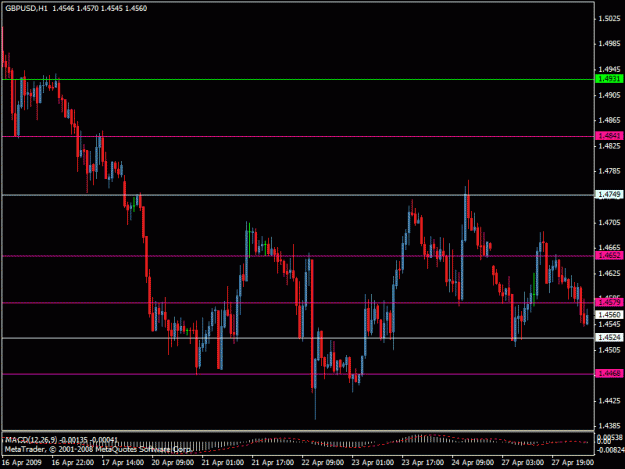Click the 1.4505 price scale value
The image size is (625, 469).
tap(609, 350)
